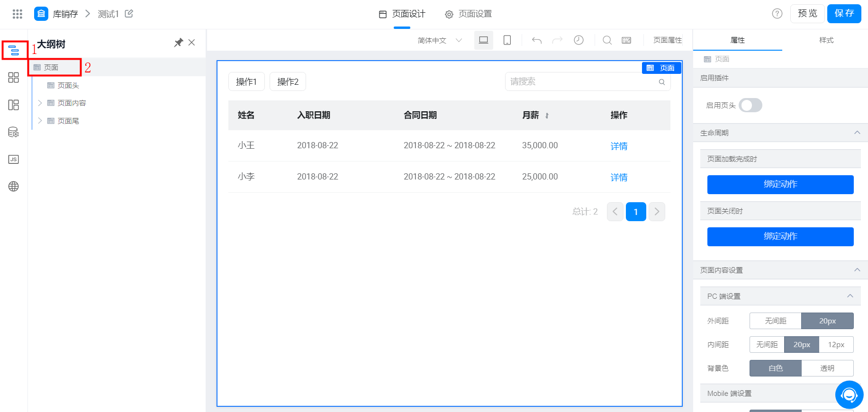This screenshot has height=412, width=868.
Task: Open the JS code sidebar icon
Action: click(x=14, y=159)
